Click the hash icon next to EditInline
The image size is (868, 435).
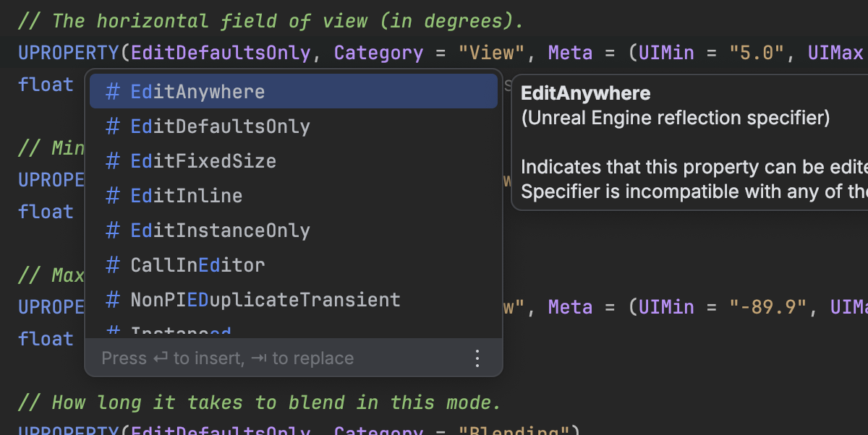click(x=113, y=196)
